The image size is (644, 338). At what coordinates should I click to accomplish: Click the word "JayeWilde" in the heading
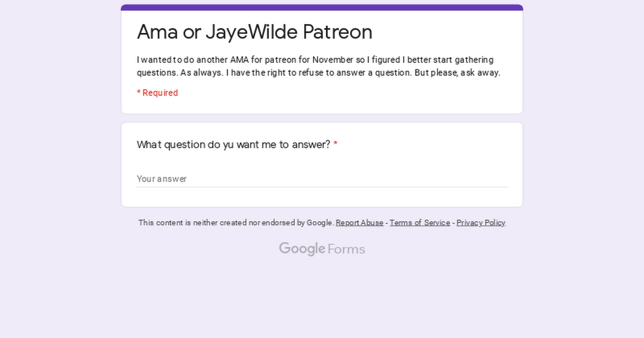(x=252, y=33)
